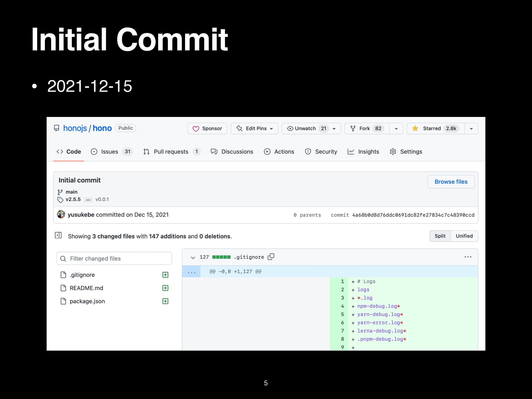Click the Star count 2.8k badge

tap(451, 129)
